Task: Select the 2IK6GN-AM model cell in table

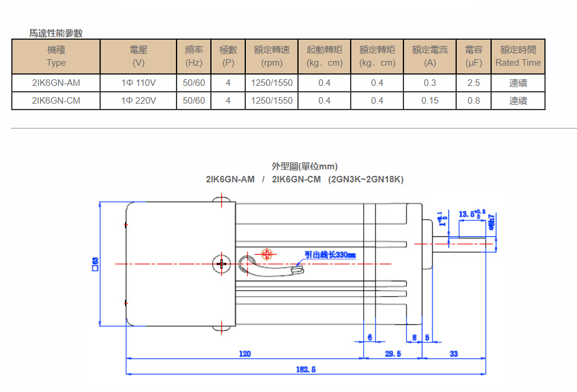Action: tap(56, 83)
